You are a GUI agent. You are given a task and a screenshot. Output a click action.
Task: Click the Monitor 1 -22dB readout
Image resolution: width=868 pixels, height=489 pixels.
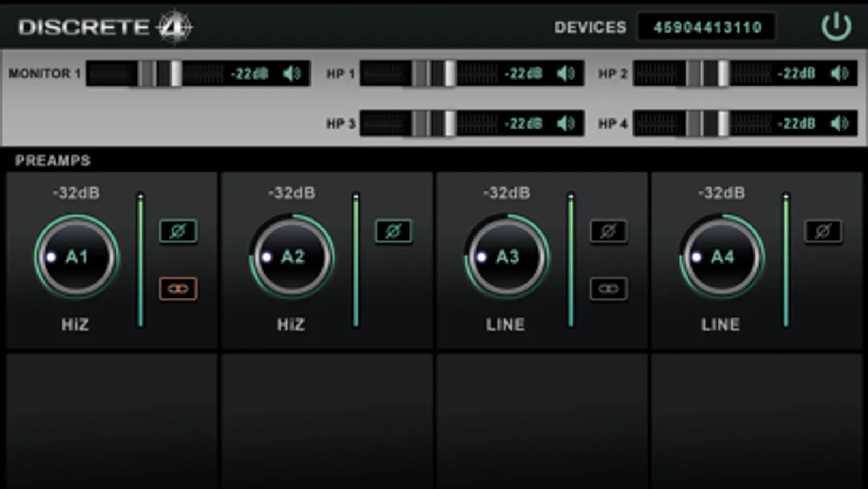(x=249, y=73)
